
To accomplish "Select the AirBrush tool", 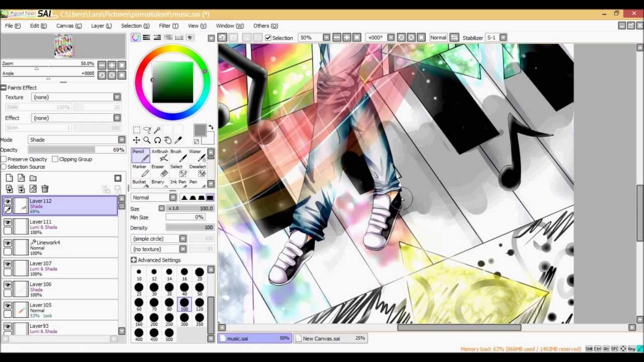I will pos(159,155).
